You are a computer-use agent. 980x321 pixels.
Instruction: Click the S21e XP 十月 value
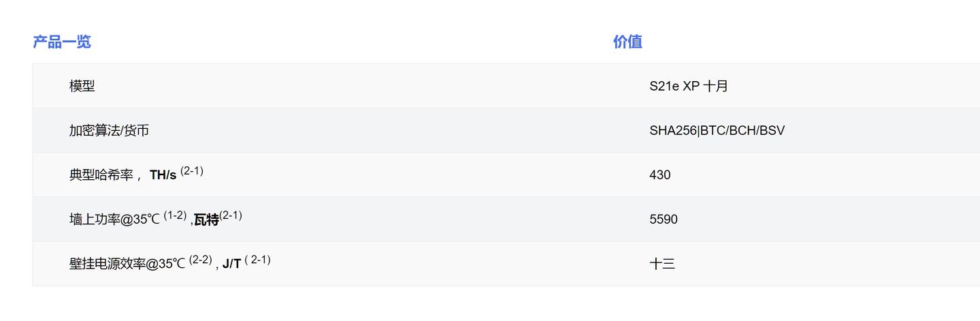(x=689, y=86)
